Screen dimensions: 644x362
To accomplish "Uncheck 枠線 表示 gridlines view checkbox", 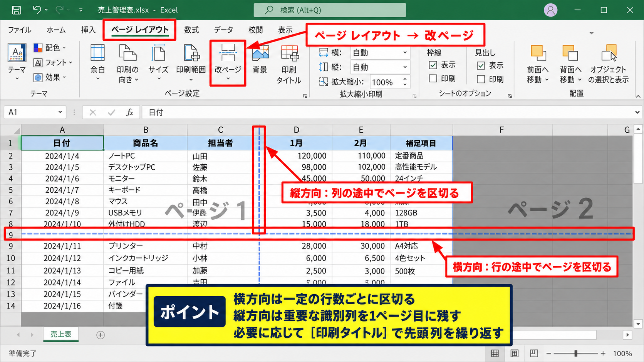I will (x=433, y=65).
